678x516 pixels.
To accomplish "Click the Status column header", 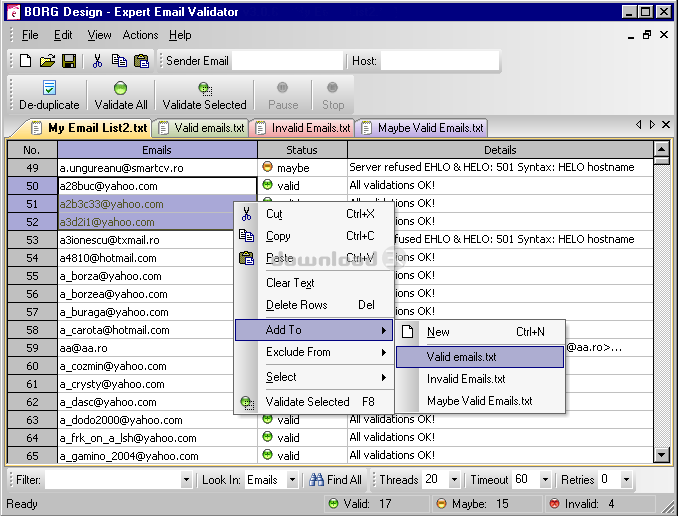I will [x=302, y=150].
